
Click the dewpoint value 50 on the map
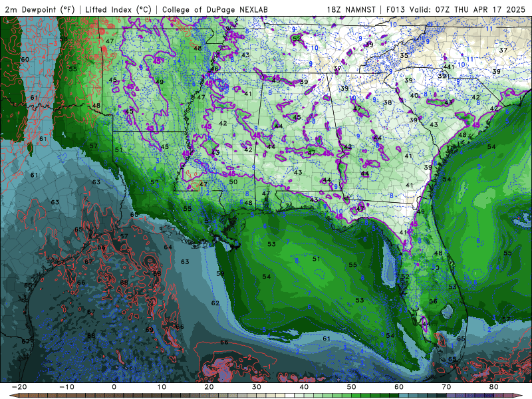tap(233, 182)
